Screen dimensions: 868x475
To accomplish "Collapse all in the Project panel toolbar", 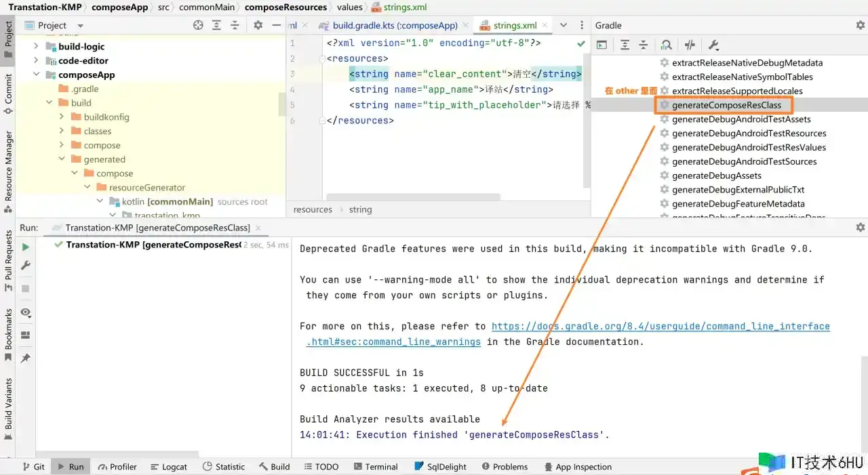I will coord(235,25).
